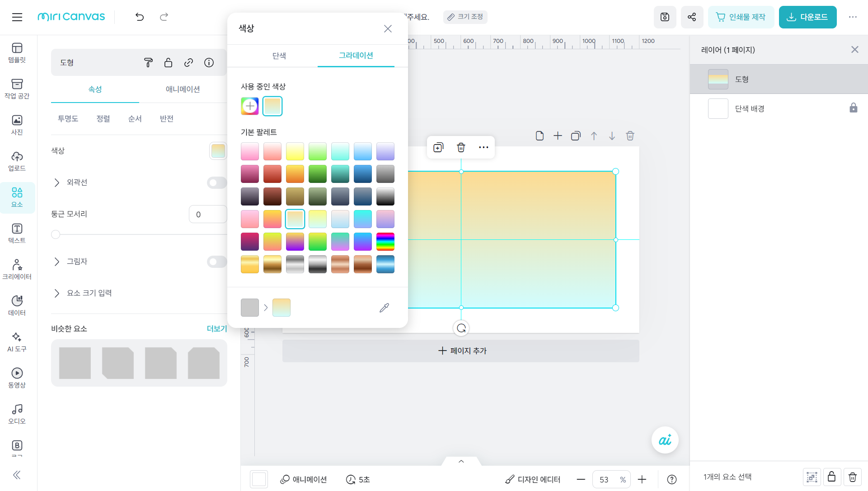The width and height of the screenshot is (868, 491).
Task: Click the save icon in top toolbar
Action: pos(665,17)
